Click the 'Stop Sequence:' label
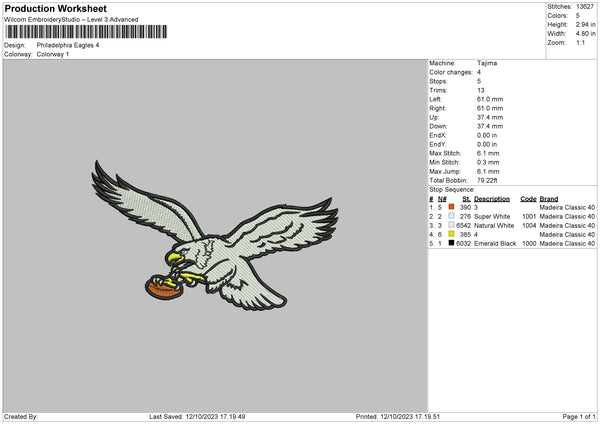Screen dimensions: 600x424 tap(452, 190)
